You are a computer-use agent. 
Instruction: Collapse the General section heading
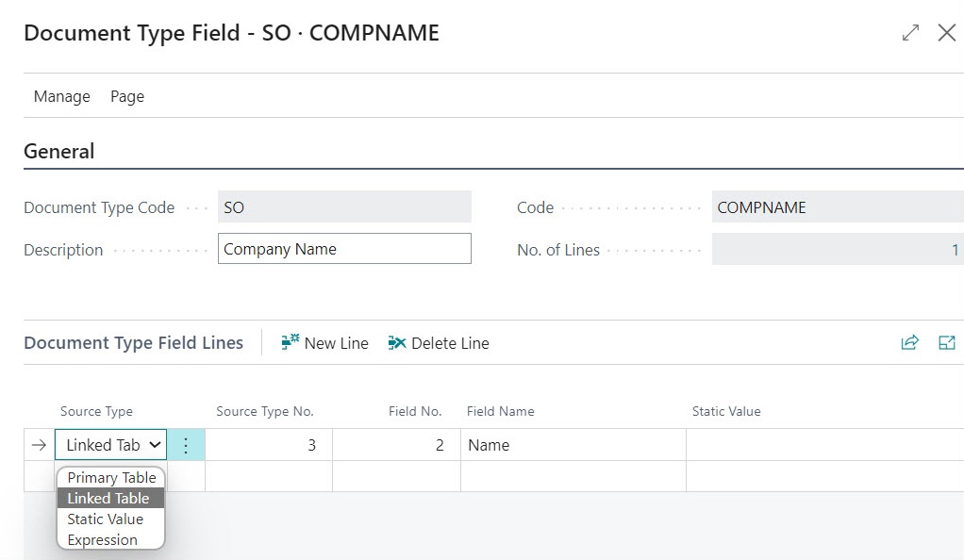point(59,152)
